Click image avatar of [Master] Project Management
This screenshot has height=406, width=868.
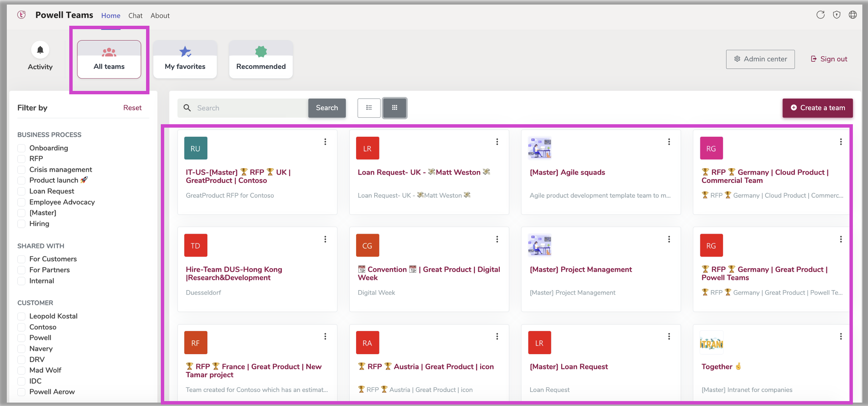point(540,245)
